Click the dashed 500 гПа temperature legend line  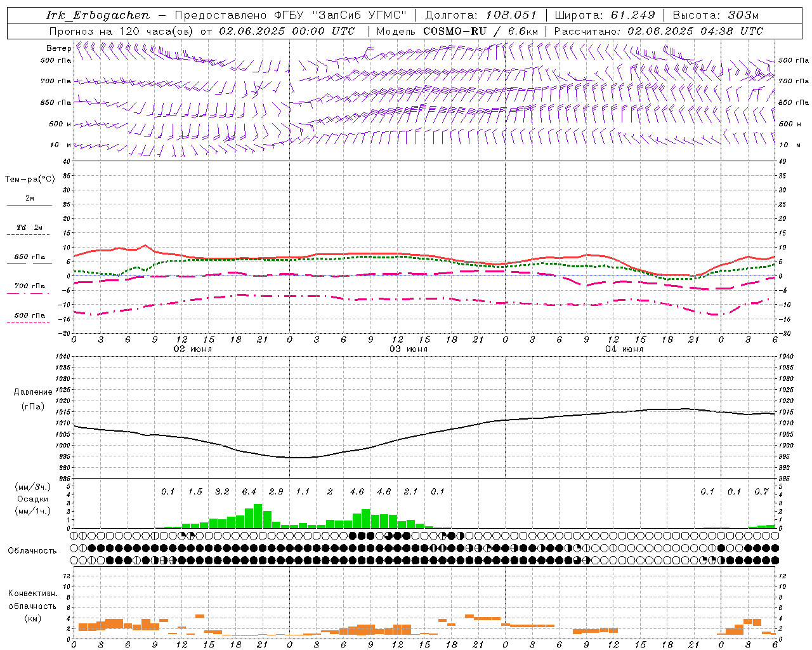(29, 323)
